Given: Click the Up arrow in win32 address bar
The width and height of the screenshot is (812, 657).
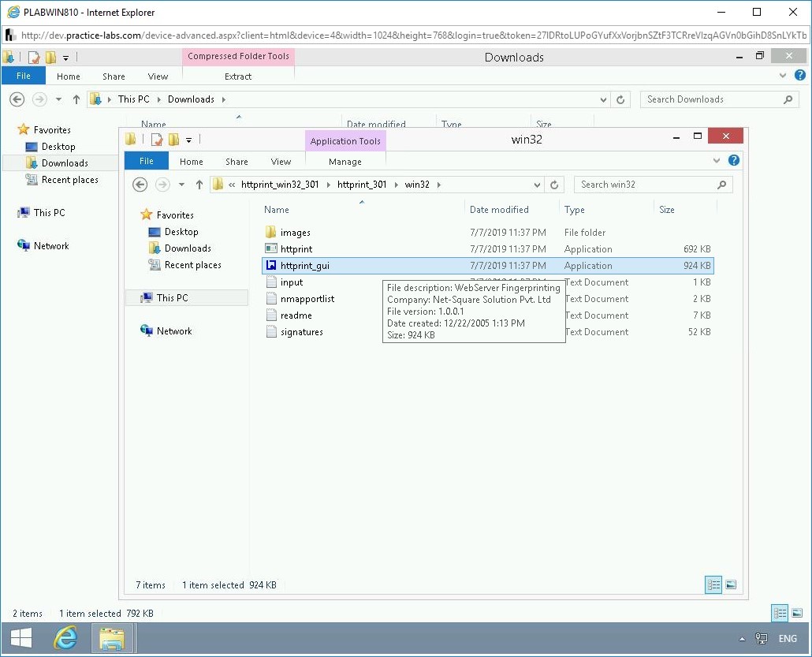Looking at the screenshot, I should click(x=199, y=185).
